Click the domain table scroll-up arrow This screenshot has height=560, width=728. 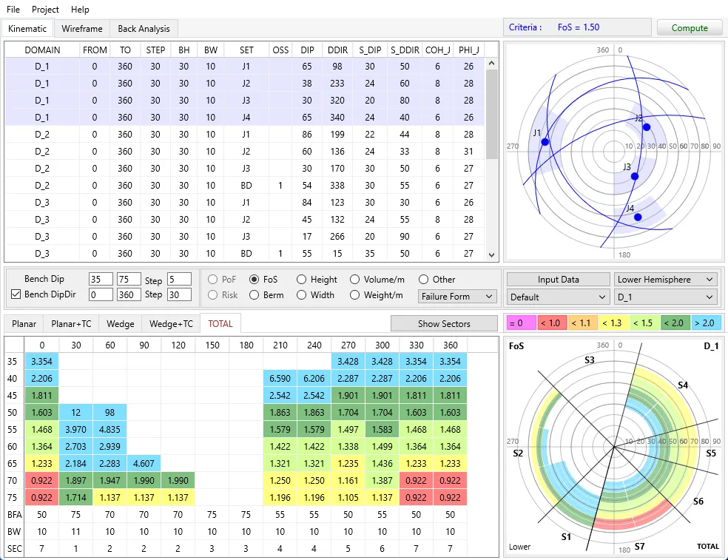pyautogui.click(x=492, y=63)
